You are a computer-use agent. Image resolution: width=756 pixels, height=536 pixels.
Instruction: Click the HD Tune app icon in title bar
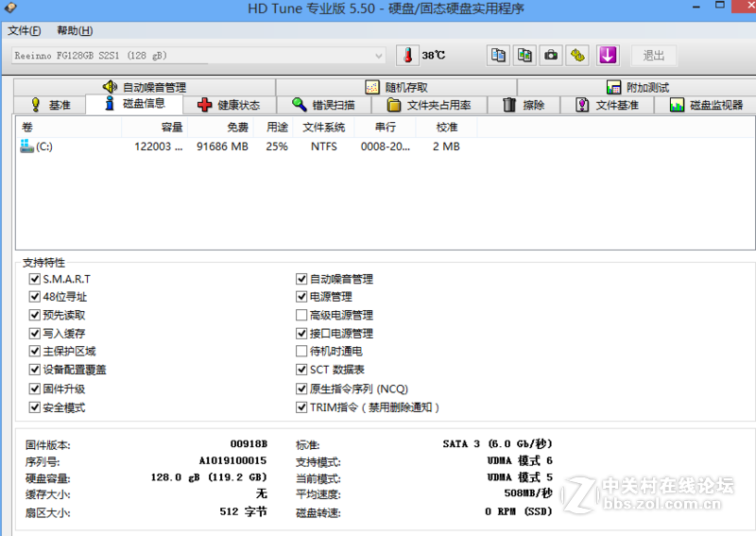click(10, 8)
